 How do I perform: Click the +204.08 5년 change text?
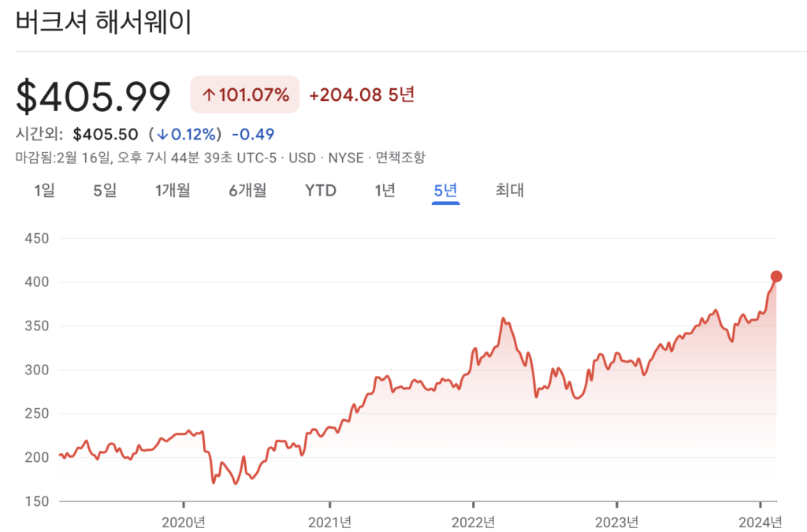[362, 94]
